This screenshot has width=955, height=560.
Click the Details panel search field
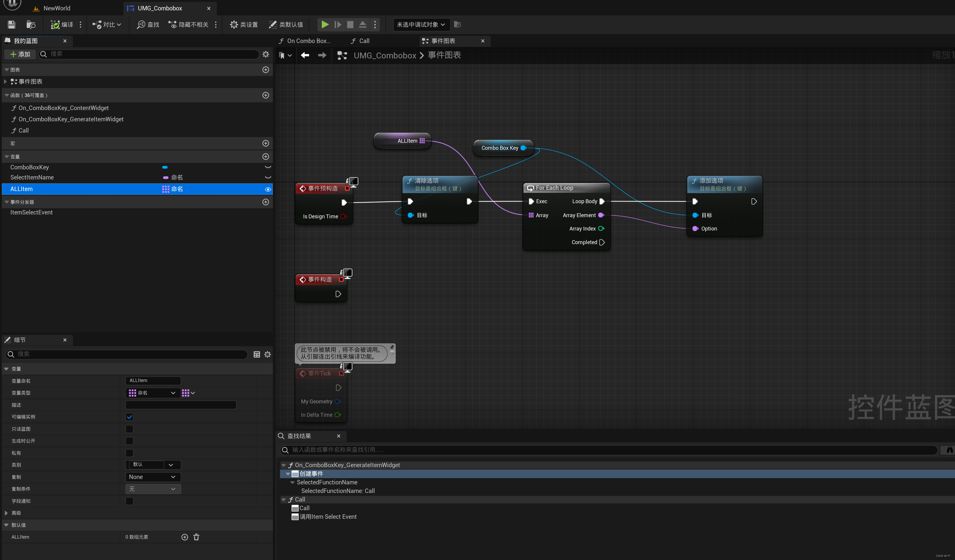coord(127,354)
